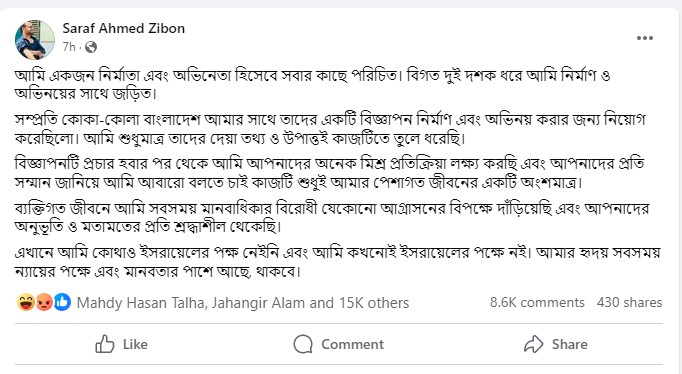Screen dimensions: 682x374
Task: Select the Comment button label
Action: pos(353,344)
